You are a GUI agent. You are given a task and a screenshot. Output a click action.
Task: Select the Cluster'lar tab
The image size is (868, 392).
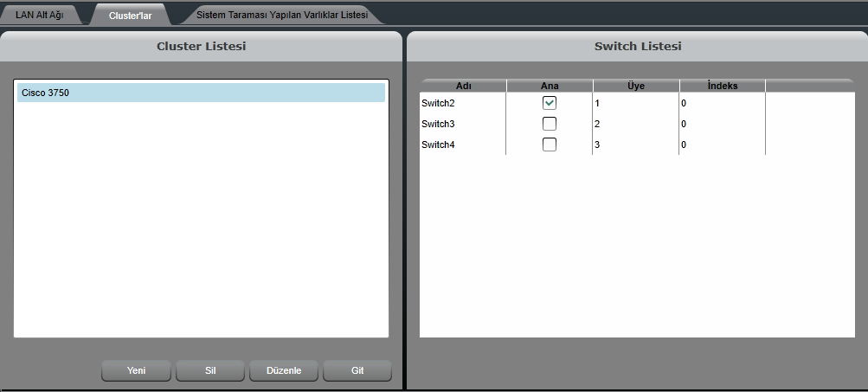pos(130,15)
